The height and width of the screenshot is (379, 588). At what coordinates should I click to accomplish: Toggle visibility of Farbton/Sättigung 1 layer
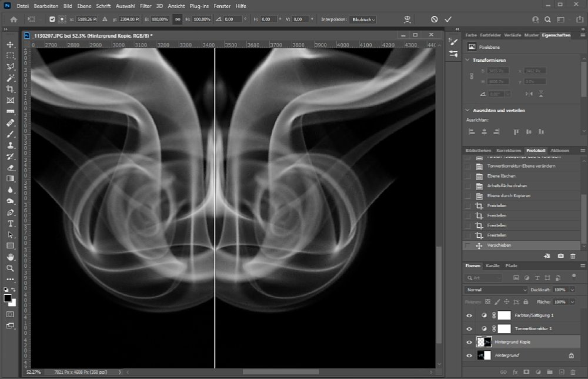click(469, 315)
